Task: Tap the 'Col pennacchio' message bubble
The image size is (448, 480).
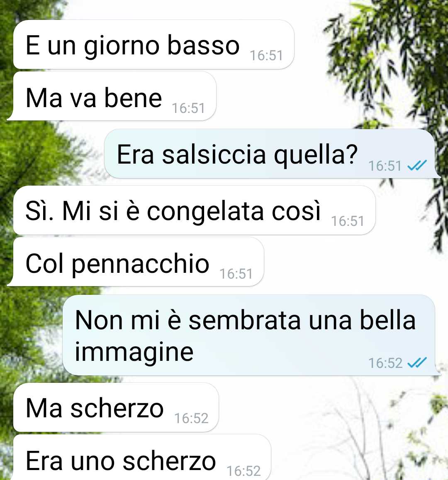Action: [x=136, y=262]
